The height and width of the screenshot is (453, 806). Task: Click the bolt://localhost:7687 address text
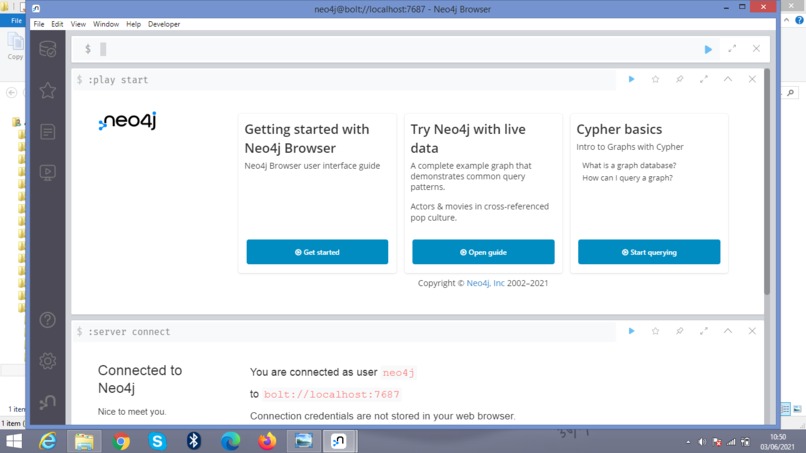pos(332,394)
